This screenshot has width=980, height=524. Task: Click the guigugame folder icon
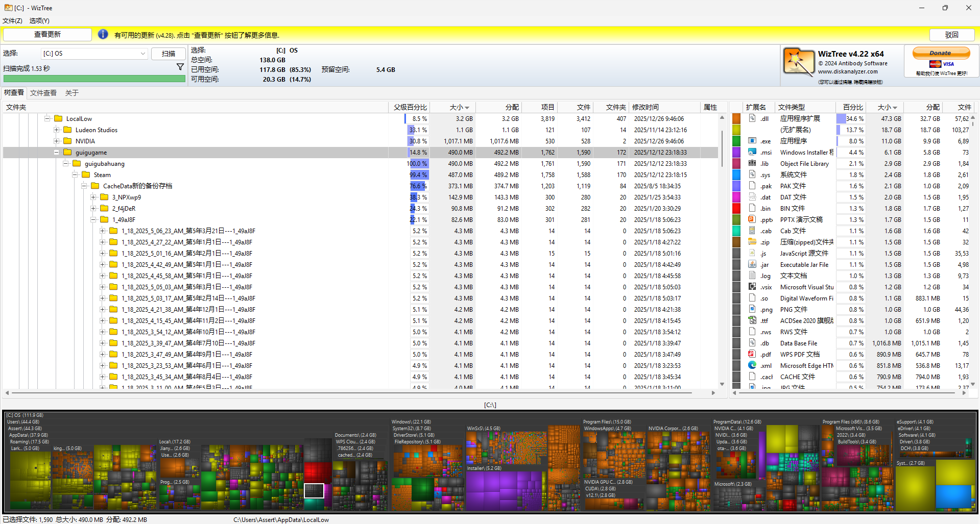coord(67,152)
